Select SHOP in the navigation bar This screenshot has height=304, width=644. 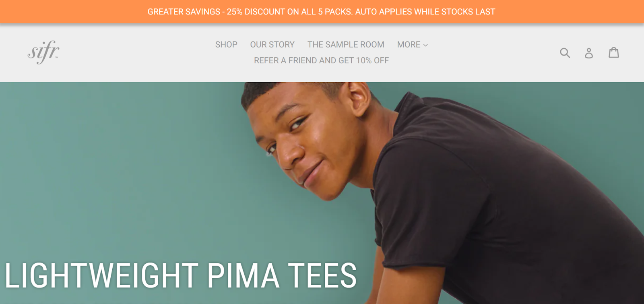pos(226,44)
